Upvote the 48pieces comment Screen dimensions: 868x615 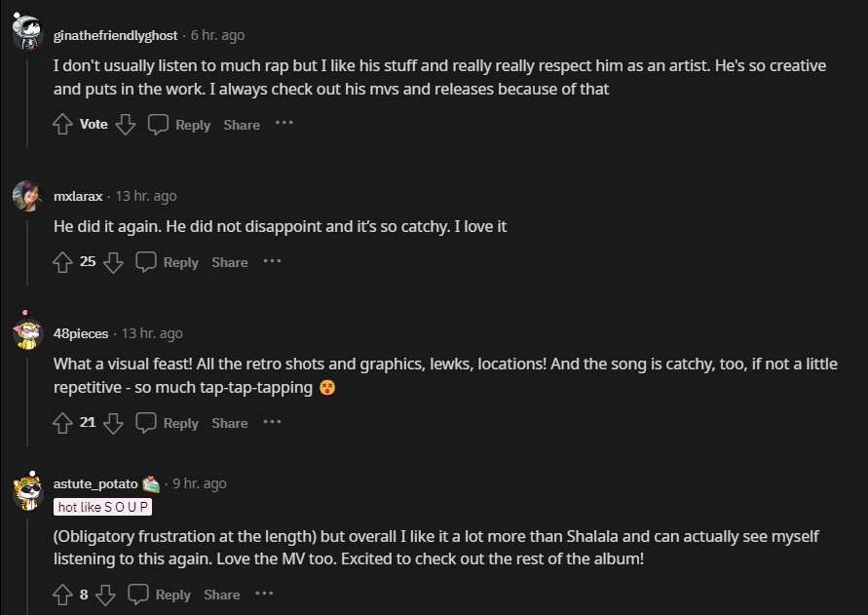pos(63,423)
